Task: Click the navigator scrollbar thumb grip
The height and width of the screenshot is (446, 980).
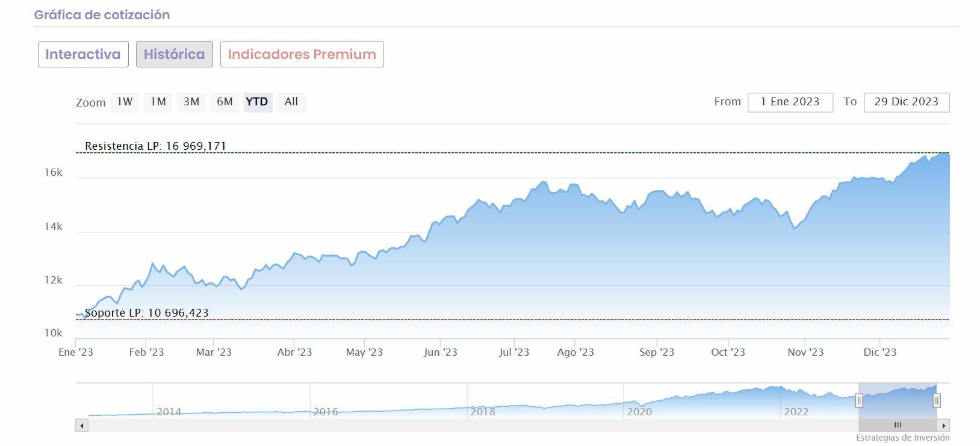Action: (898, 426)
